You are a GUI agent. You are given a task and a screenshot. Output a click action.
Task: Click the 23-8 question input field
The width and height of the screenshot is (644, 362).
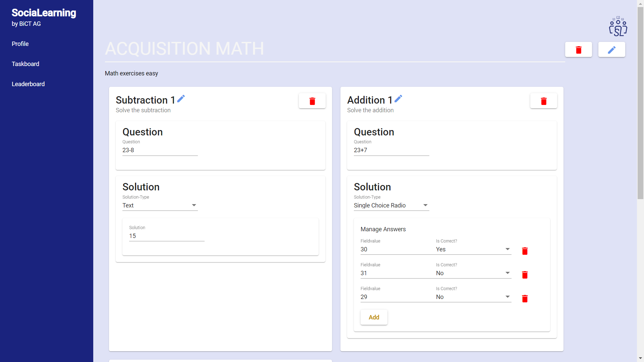[160, 150]
